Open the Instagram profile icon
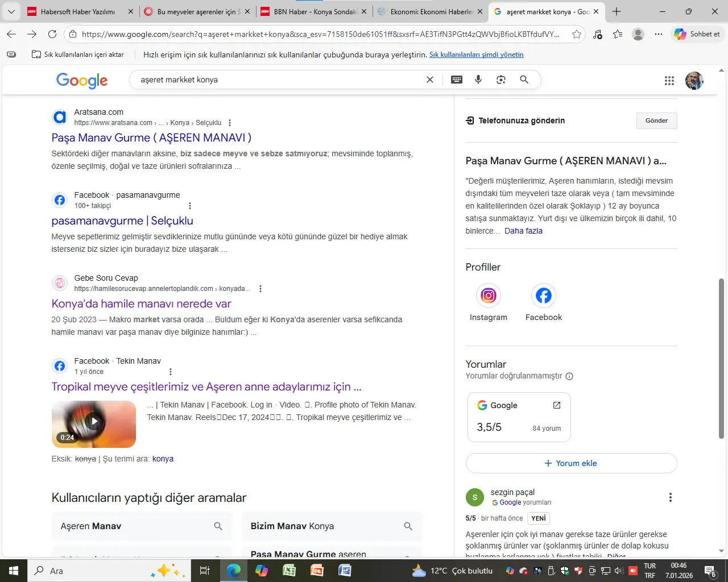This screenshot has width=728, height=582. (488, 296)
